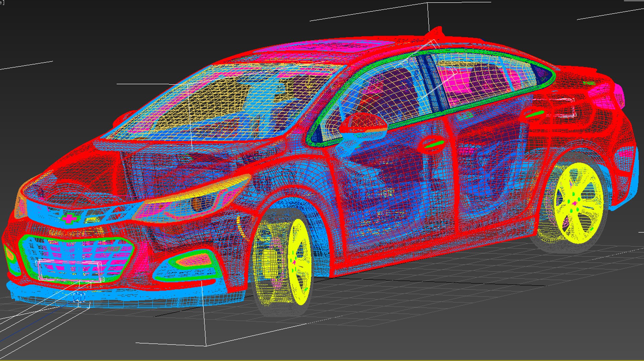Select the roof shark fin antenna
The height and width of the screenshot is (361, 644).
tap(435, 31)
